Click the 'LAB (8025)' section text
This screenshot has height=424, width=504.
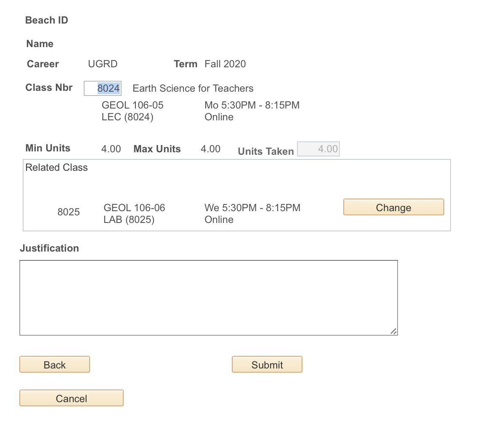pos(129,220)
